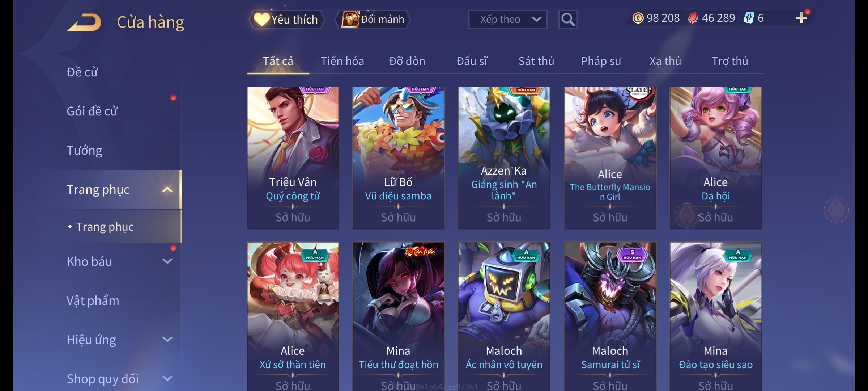
Task: Expand Shop quy đổi sidebar section
Action: (x=167, y=378)
